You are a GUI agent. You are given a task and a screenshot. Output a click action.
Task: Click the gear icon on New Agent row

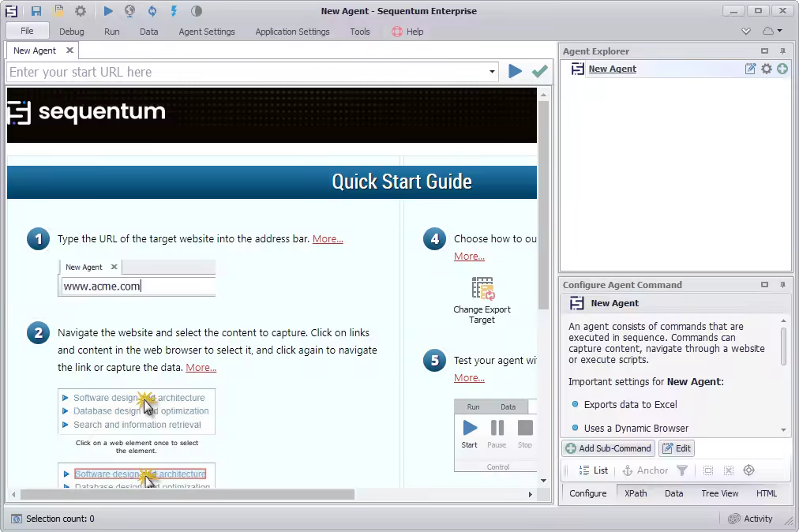767,69
